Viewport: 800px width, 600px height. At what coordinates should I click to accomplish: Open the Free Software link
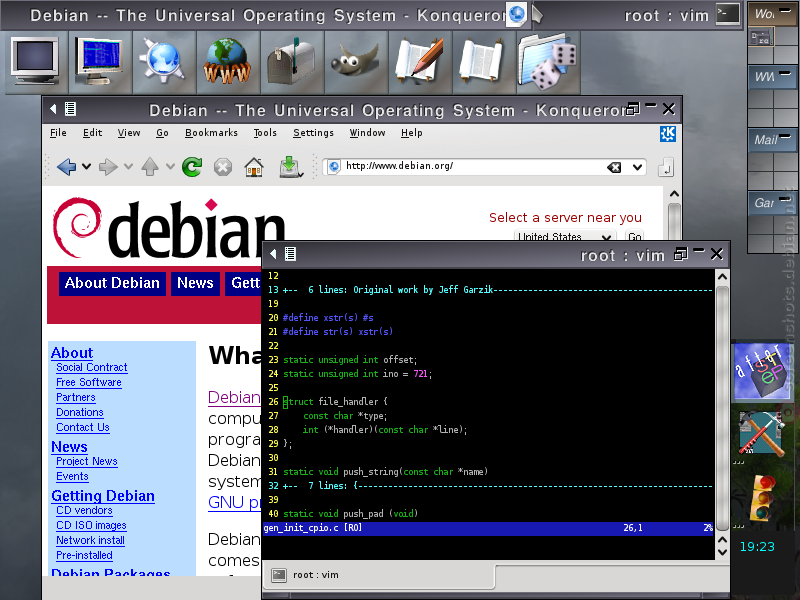coord(89,382)
